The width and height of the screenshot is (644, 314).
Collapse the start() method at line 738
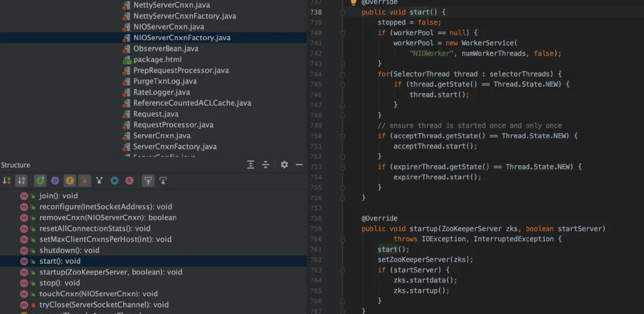pos(342,13)
